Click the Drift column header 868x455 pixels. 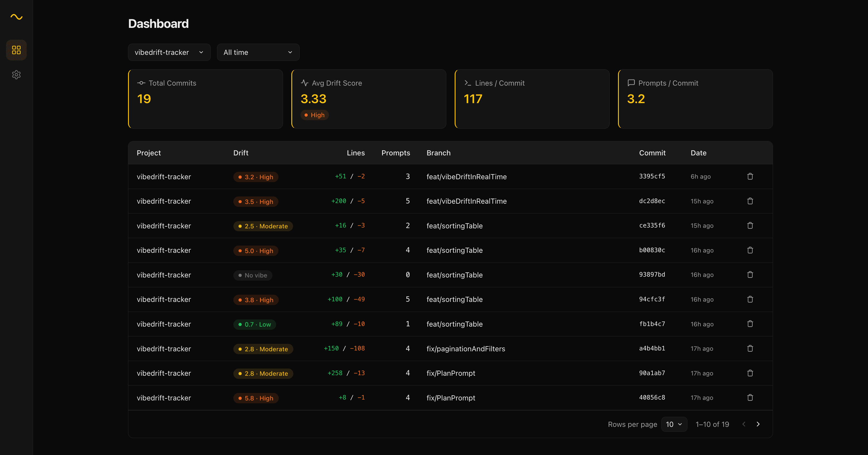(x=240, y=153)
